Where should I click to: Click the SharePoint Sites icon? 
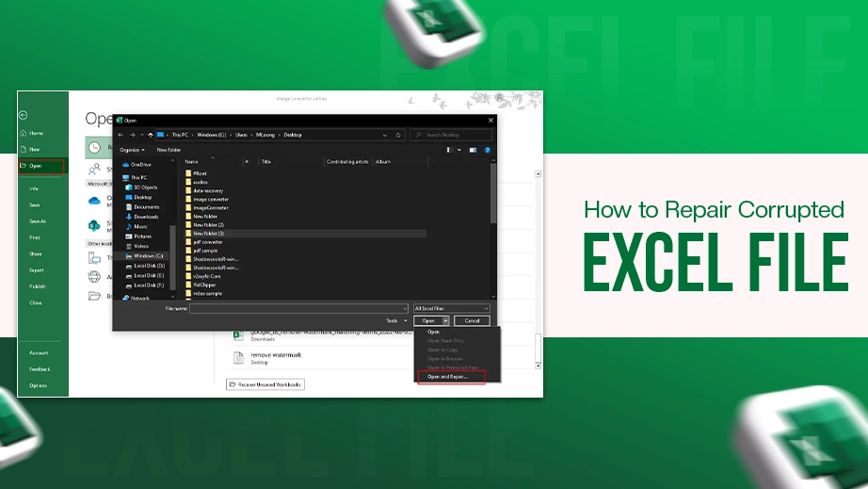click(x=95, y=225)
